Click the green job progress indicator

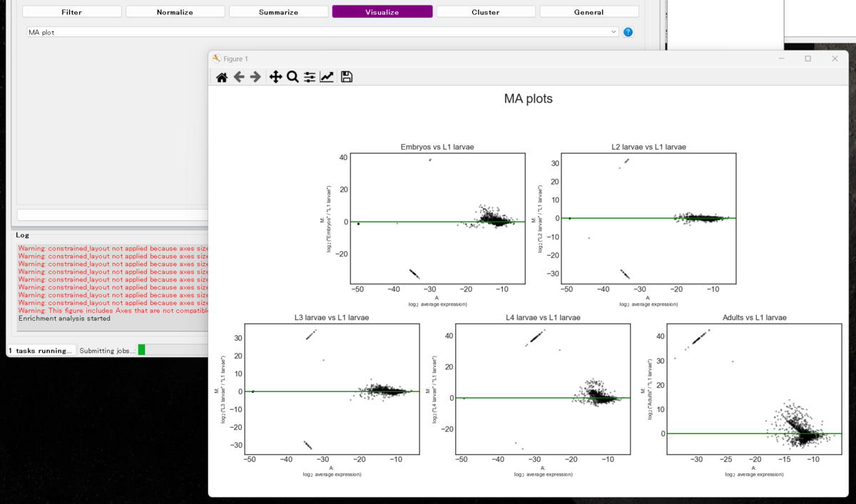pos(140,349)
